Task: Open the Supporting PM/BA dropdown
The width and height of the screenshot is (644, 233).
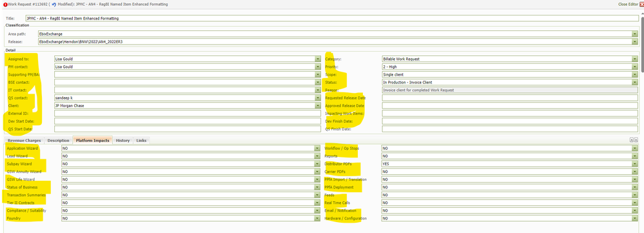Action: point(317,74)
